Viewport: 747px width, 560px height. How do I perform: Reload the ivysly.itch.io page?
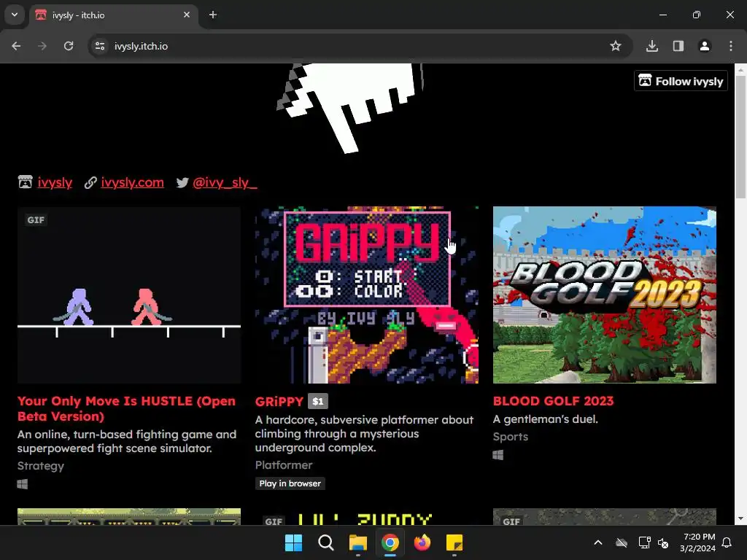(x=69, y=46)
